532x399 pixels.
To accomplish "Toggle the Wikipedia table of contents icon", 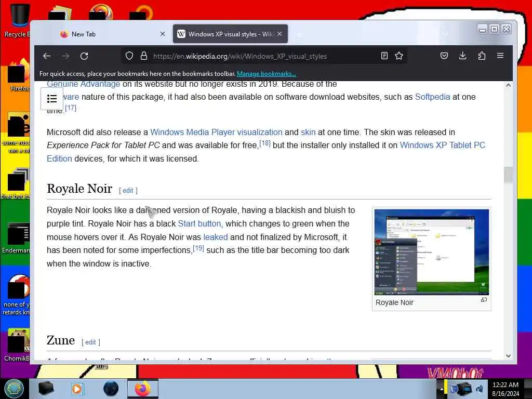I will [x=52, y=99].
